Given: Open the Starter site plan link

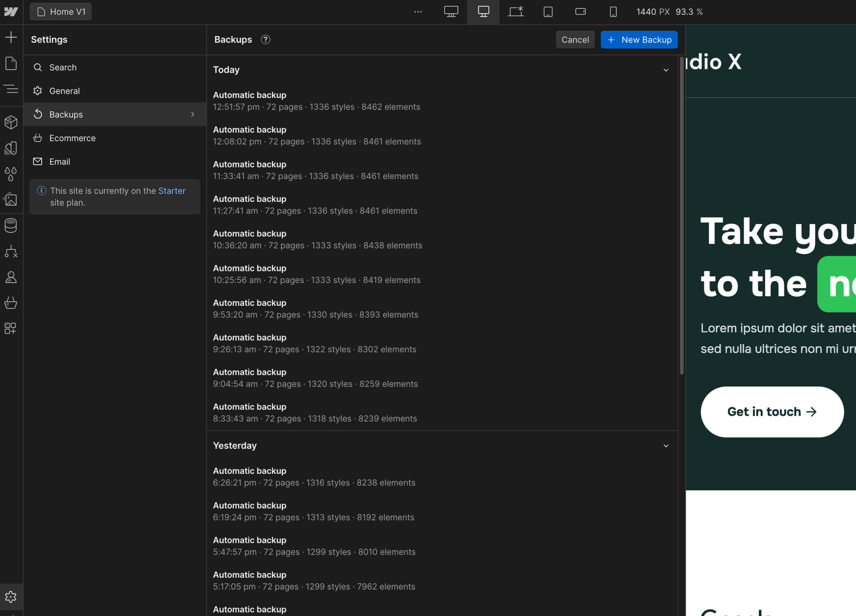Looking at the screenshot, I should [172, 191].
